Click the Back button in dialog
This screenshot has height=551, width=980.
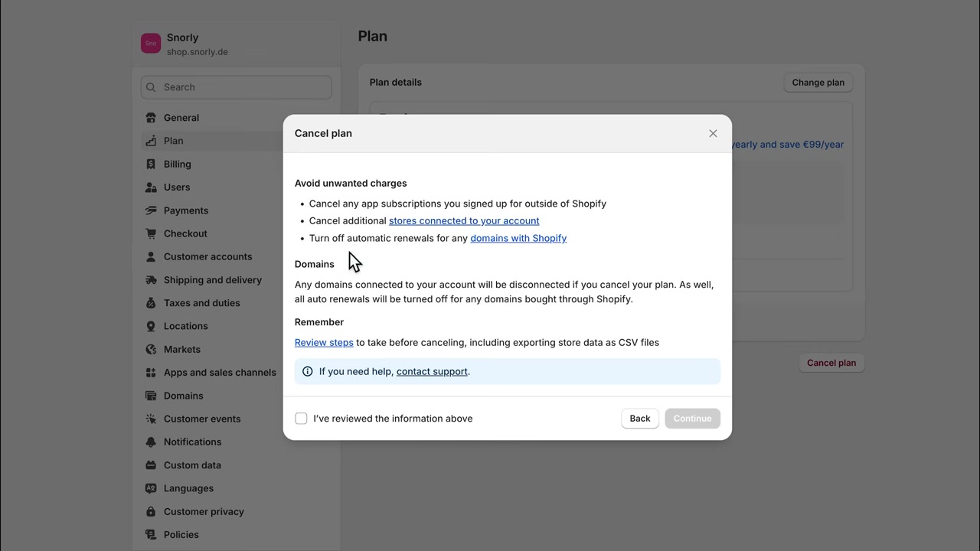[640, 419]
